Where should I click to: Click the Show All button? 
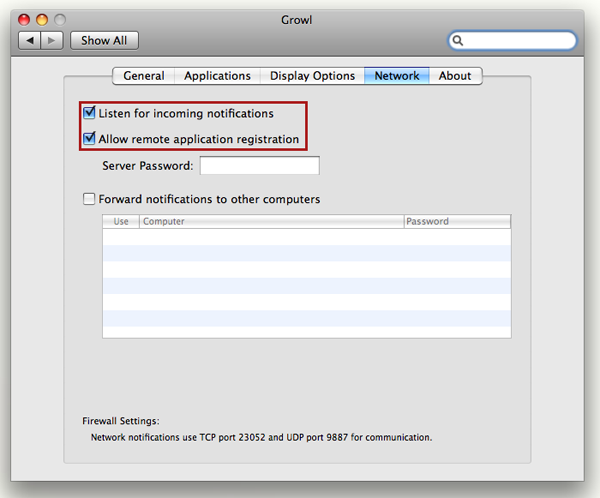[104, 40]
